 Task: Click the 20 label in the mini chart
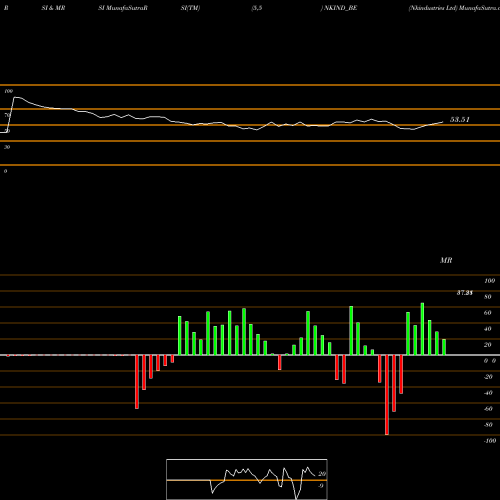[322, 474]
